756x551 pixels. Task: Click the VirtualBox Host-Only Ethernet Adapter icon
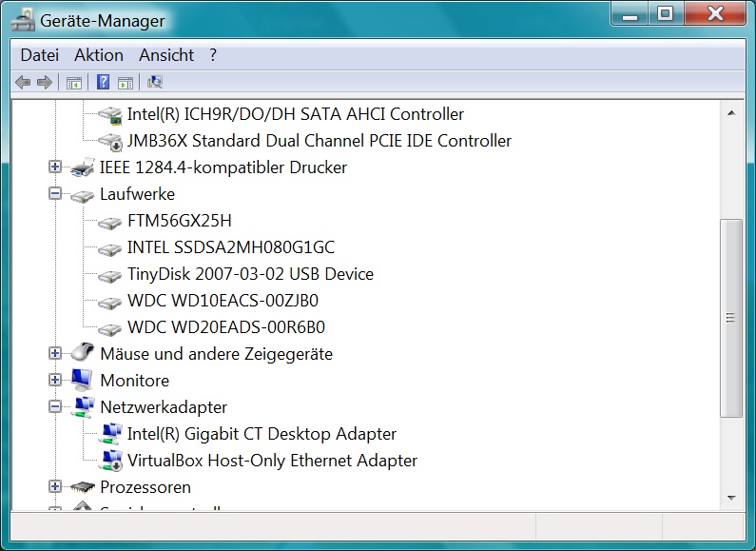(110, 461)
